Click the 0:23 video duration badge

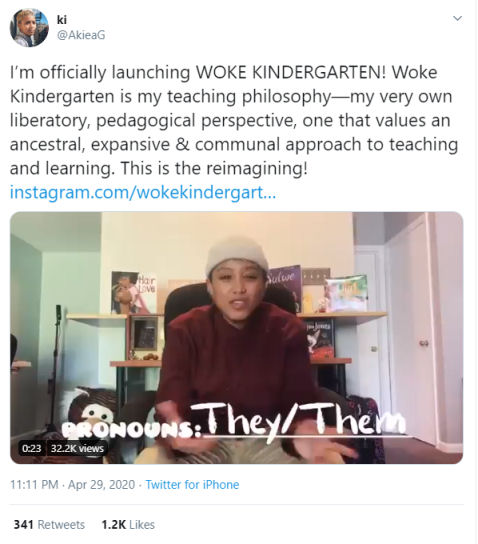[32, 448]
